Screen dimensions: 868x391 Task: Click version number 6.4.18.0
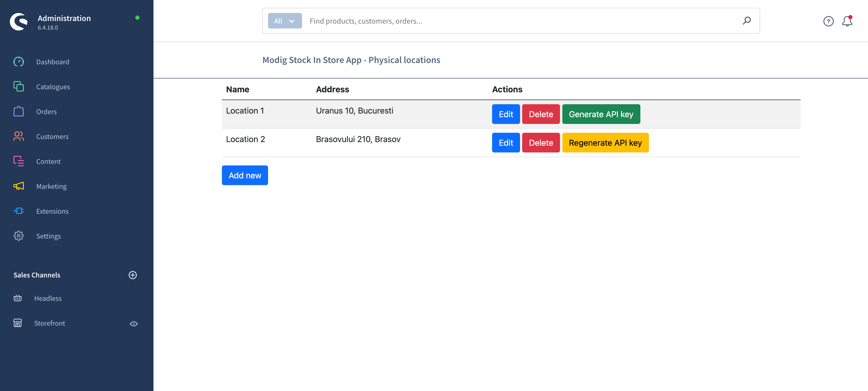48,28
